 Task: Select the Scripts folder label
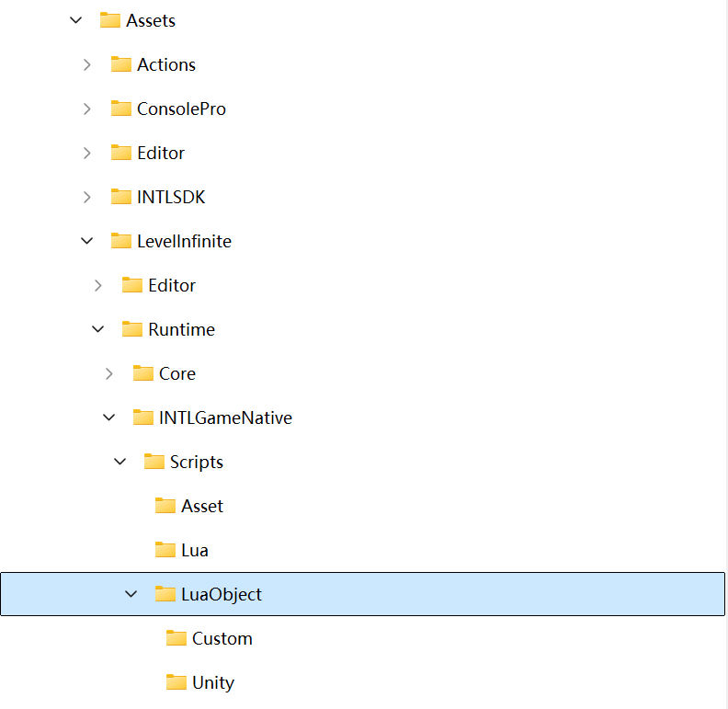[x=197, y=462]
